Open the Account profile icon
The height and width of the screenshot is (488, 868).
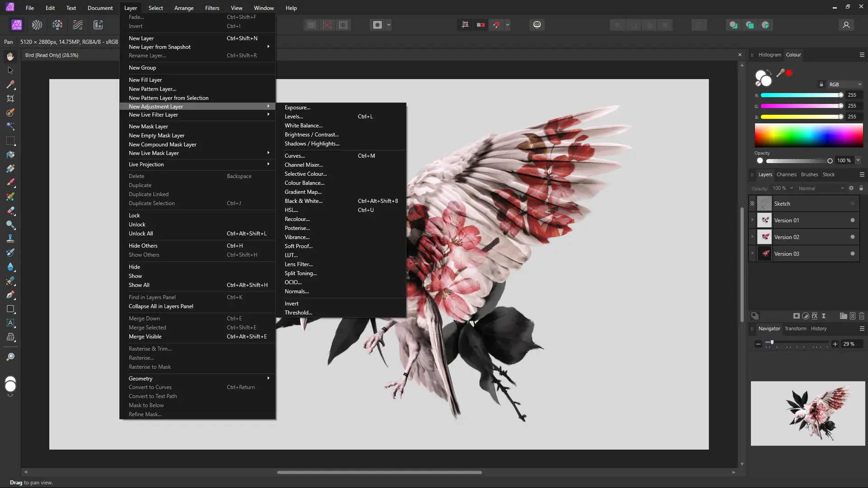(x=846, y=25)
